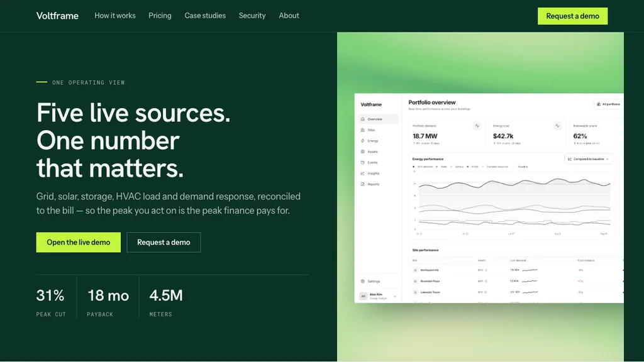Select the Overview home icon in the dashboard sidebar

coord(363,119)
